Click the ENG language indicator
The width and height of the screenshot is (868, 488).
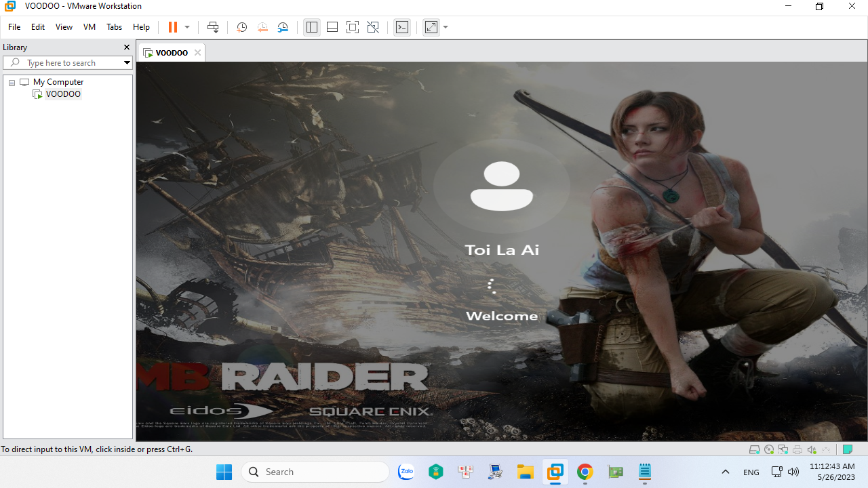pos(751,472)
